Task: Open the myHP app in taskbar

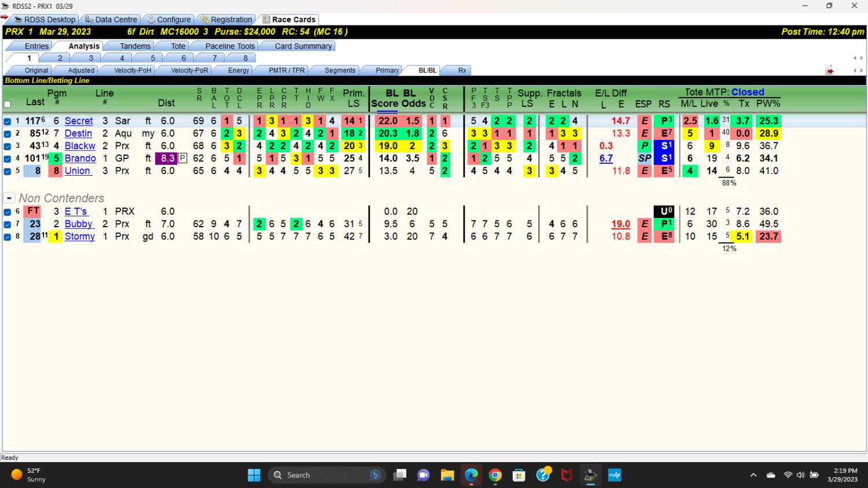Action: point(614,475)
